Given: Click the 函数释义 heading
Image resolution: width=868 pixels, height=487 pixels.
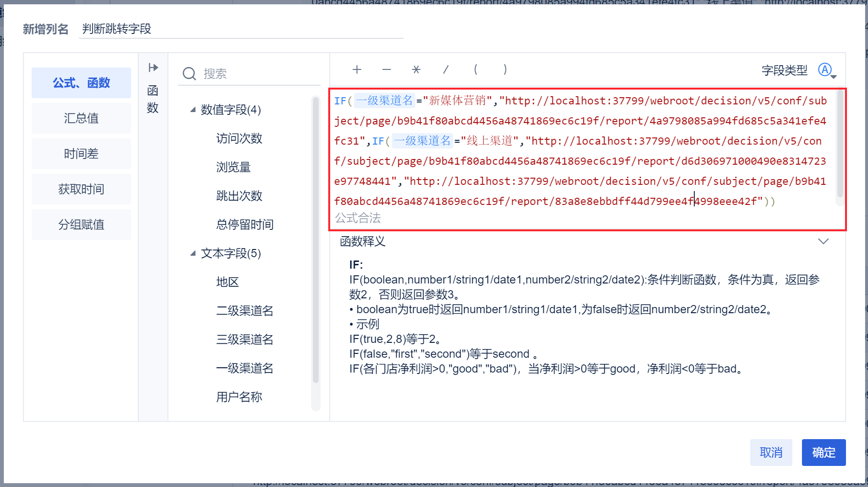Looking at the screenshot, I should click(363, 241).
